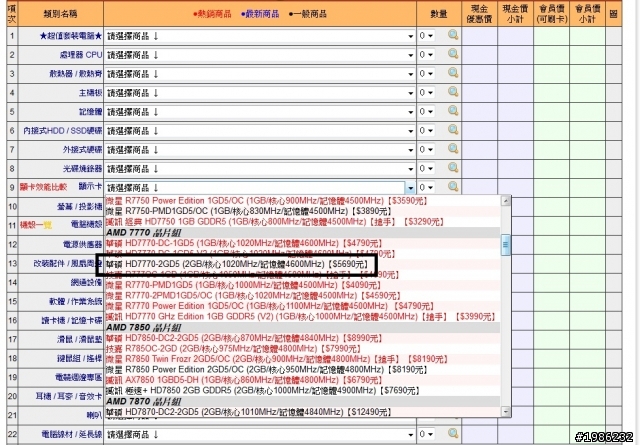Open the product dropdown for 電腦線材 / 延長線
The height and width of the screenshot is (445, 640).
(x=260, y=434)
